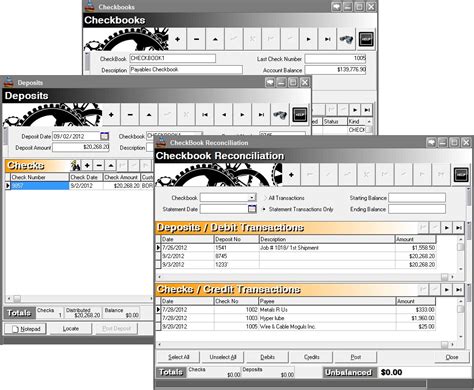Add new deposit with plus icon
Viewport: 474px width, 390px height.
[x=111, y=114]
